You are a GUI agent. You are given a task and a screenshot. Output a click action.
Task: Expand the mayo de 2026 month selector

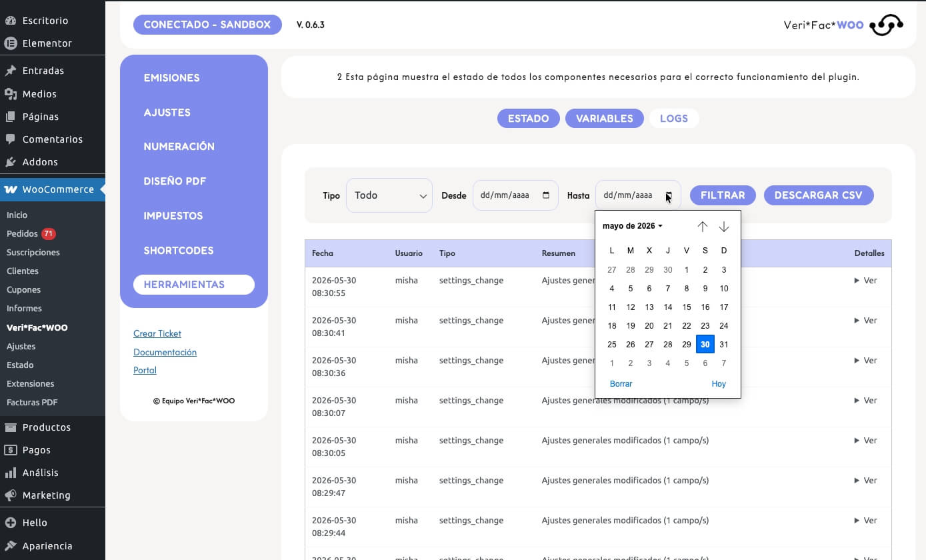[x=633, y=226]
